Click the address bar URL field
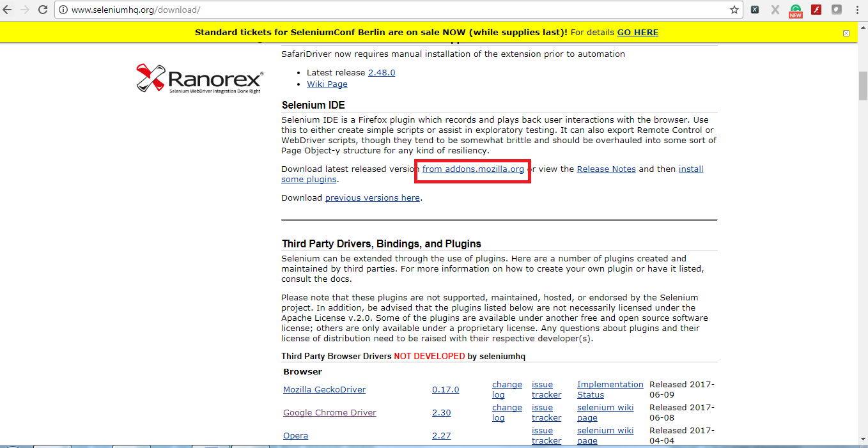Screen dimensions: 868x448 396,10
